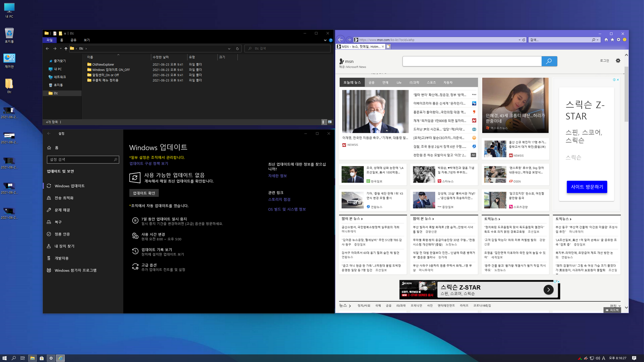Open 업데이트 기록 보기 option
Image resolution: width=644 pixels, height=362 pixels.
coord(158,252)
